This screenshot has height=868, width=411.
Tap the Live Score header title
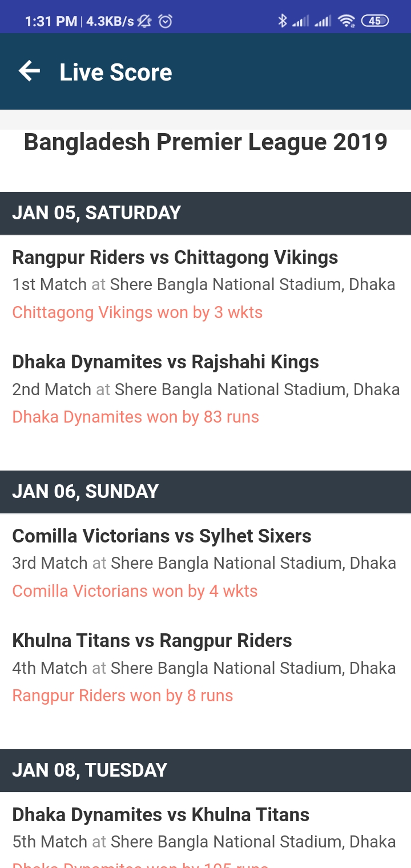[116, 73]
